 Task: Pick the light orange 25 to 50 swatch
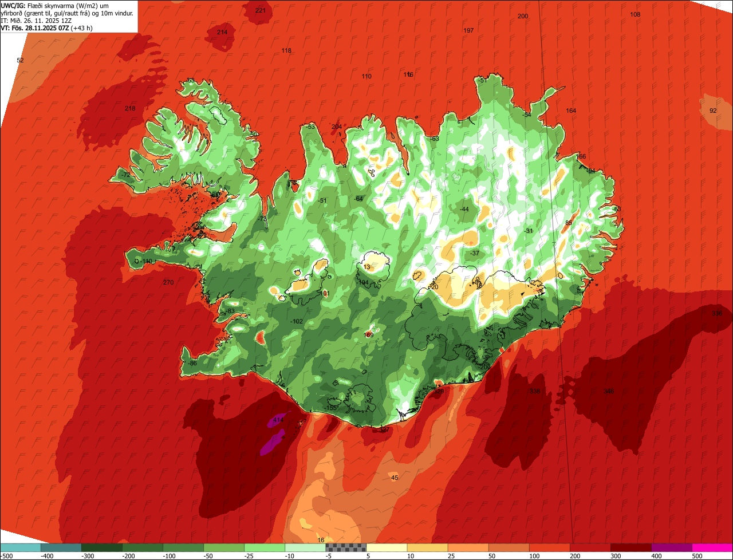coord(467,547)
